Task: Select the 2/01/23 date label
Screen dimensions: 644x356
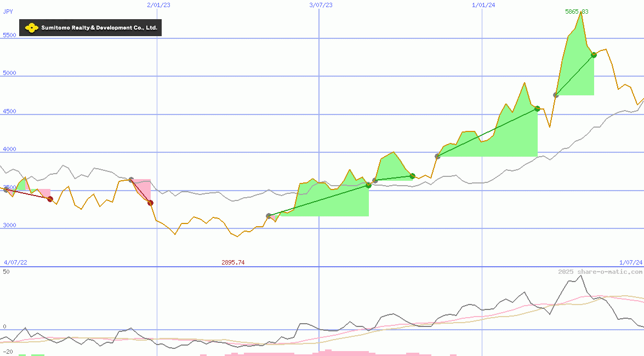Action: coord(158,5)
